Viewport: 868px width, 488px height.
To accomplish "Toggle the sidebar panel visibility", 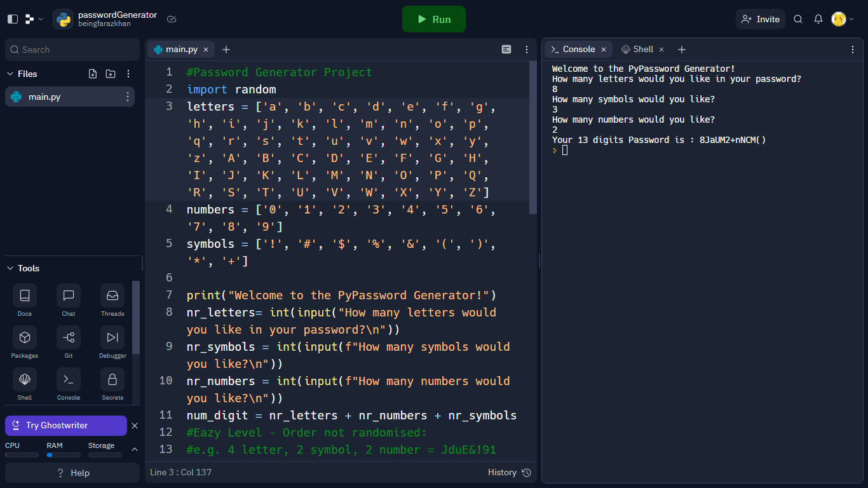I will click(x=13, y=19).
